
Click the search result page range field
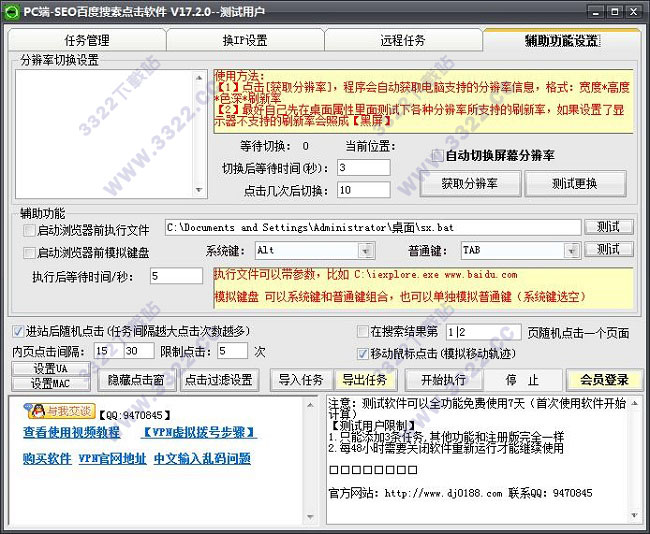coord(483,332)
